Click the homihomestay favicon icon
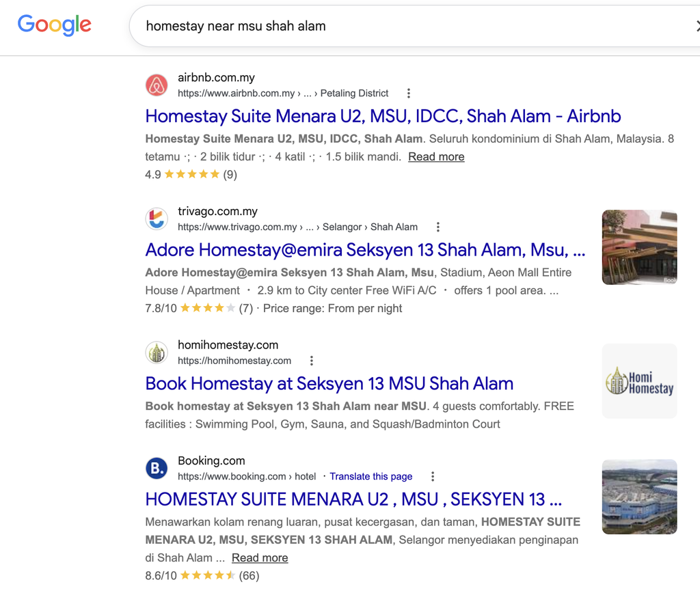Screen dimensions: 700x595 coord(157,352)
